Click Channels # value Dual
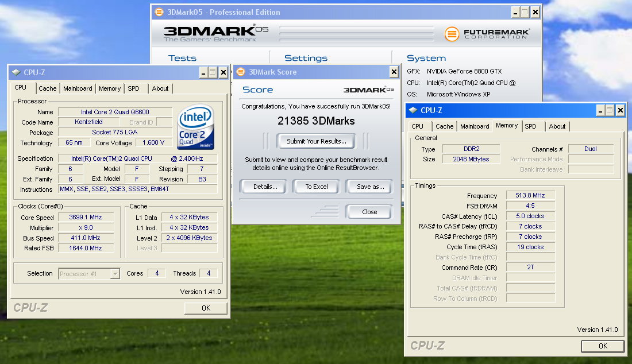 [591, 149]
